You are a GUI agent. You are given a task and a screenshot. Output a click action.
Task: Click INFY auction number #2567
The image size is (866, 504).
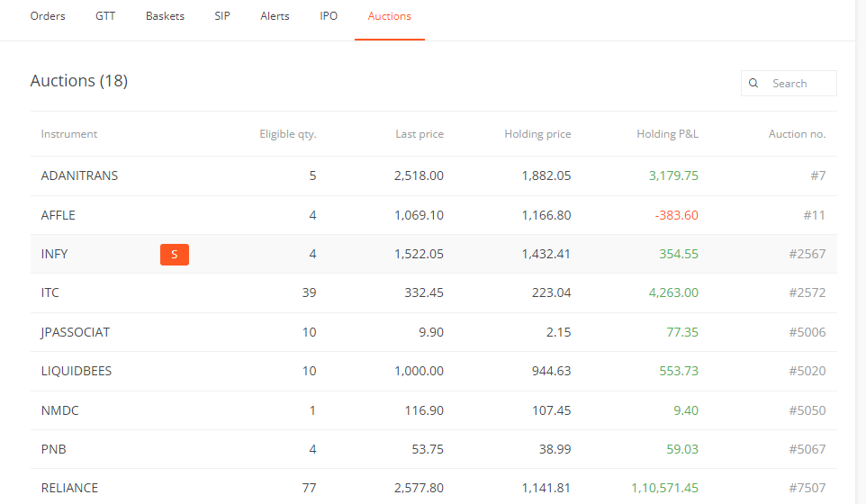pos(807,254)
